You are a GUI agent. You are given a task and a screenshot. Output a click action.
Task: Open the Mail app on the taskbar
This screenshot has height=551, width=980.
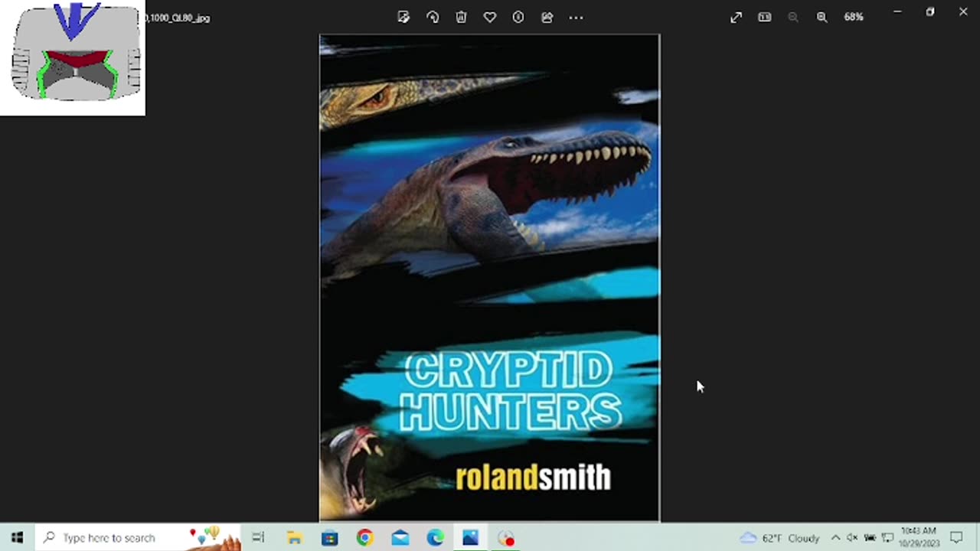point(400,538)
